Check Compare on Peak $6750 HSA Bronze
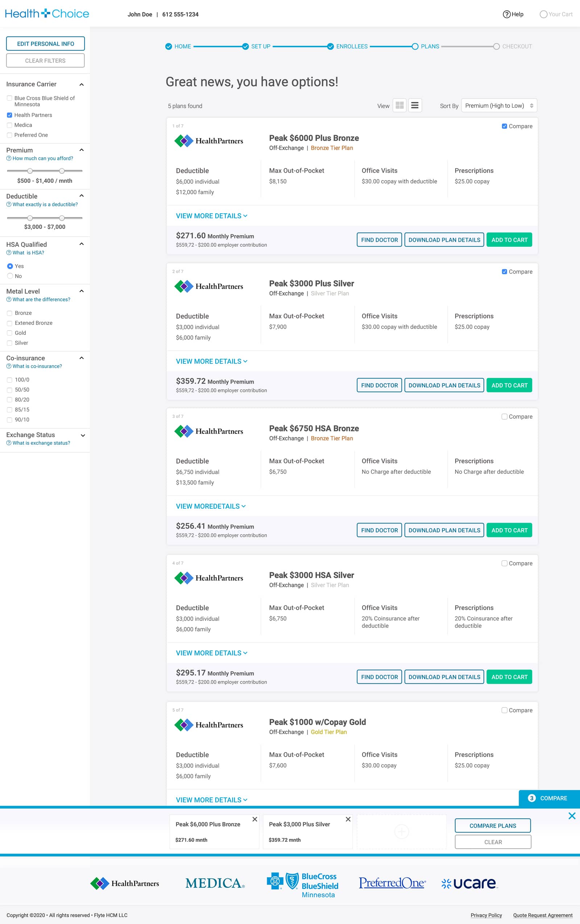 point(505,417)
